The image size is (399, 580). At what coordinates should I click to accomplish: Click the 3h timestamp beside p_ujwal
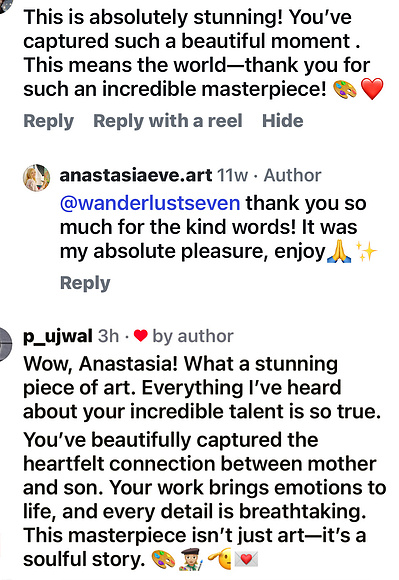point(108,336)
